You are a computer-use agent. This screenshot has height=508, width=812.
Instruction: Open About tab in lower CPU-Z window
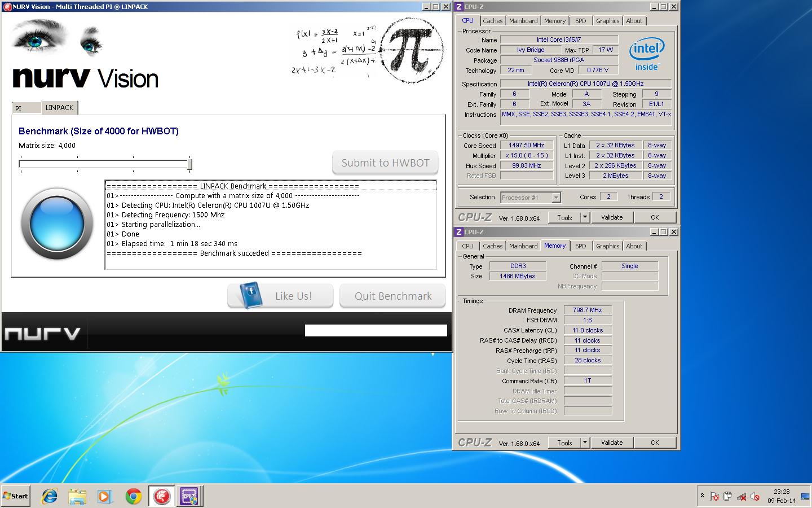click(x=634, y=246)
